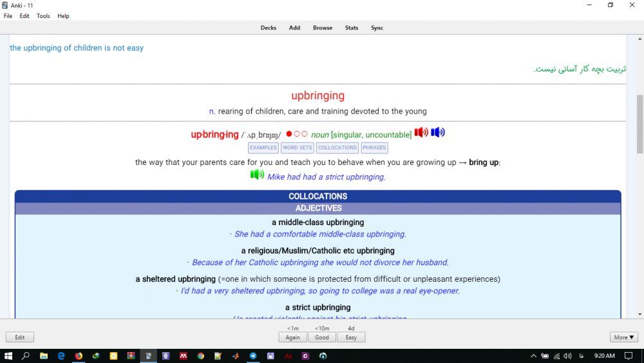Screen dimensions: 644x363
Task: Click the Edit card button
Action: [x=20, y=337]
